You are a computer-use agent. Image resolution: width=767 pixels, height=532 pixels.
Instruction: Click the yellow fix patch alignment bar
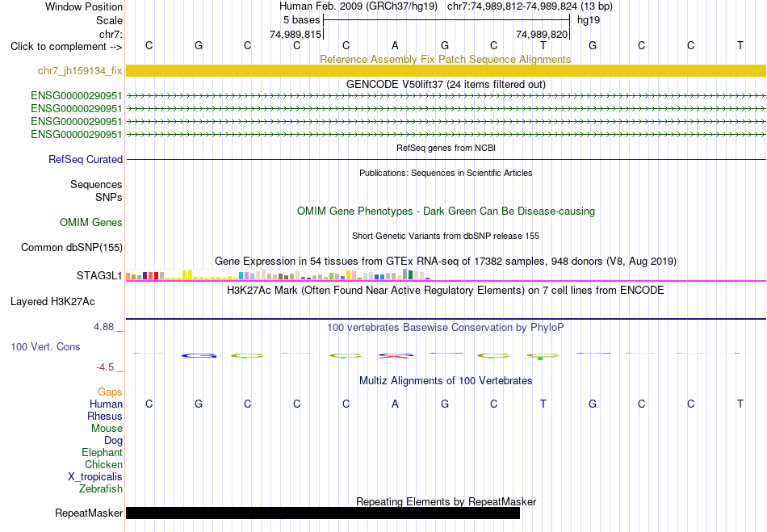coord(446,70)
